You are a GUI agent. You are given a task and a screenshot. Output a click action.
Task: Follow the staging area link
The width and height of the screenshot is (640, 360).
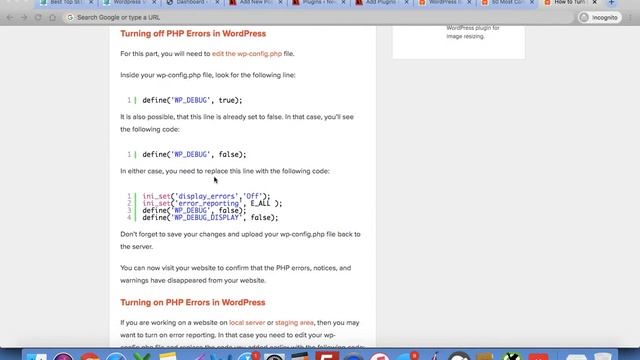[x=294, y=322]
